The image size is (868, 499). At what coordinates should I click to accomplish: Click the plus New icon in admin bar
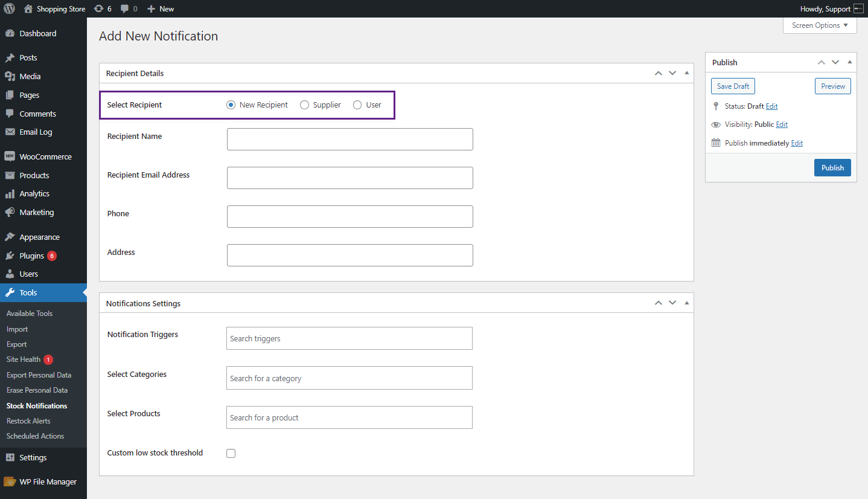[152, 9]
